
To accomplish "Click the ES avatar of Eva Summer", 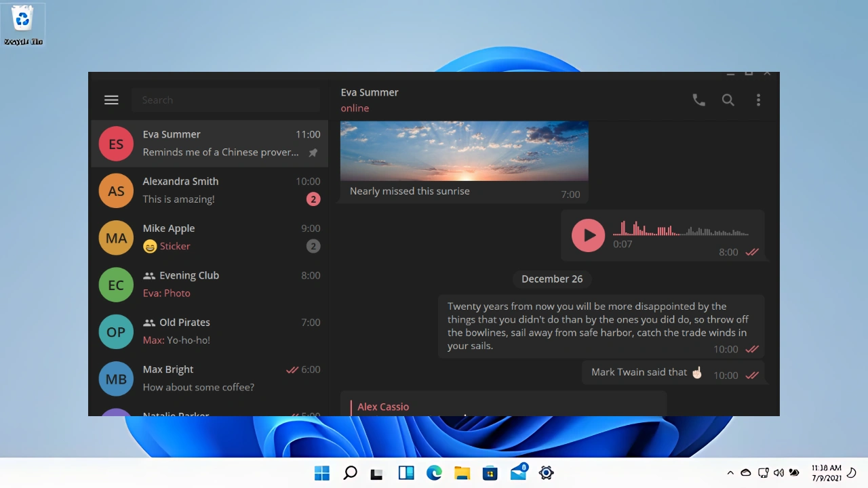I will tap(116, 144).
